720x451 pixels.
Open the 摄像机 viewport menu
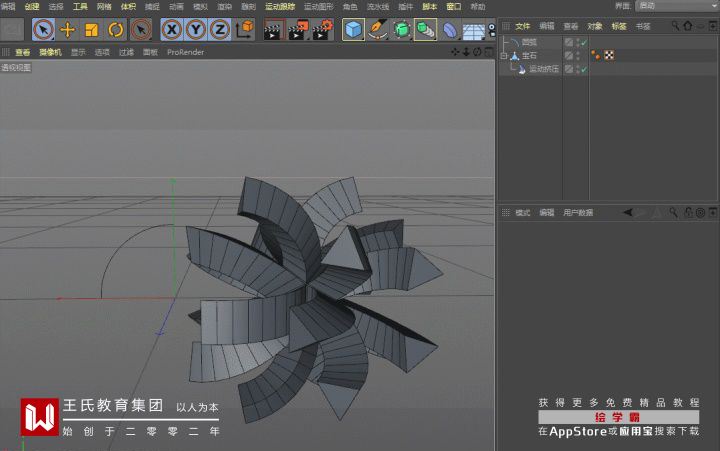click(49, 52)
